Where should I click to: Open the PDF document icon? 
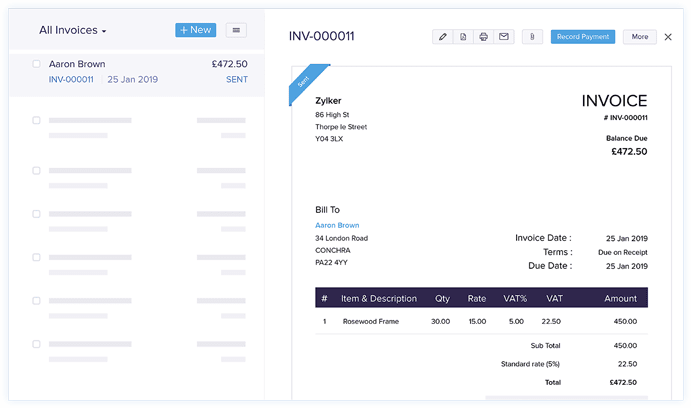click(463, 37)
